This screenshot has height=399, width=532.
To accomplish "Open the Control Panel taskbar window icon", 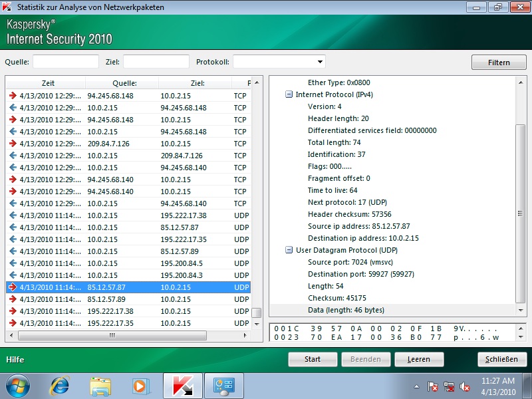I will coord(223,386).
